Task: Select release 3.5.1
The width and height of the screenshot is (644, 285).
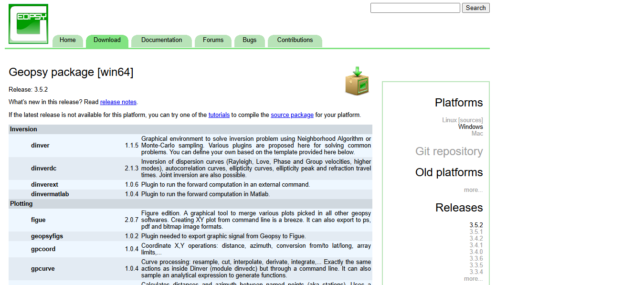Action: 476,232
